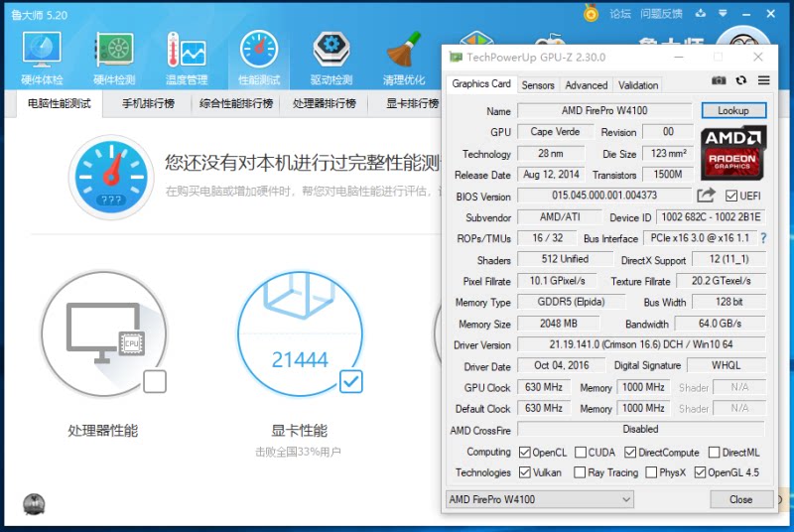Click the gold medal icon in title bar
Screen dimensions: 794x532
591,13
